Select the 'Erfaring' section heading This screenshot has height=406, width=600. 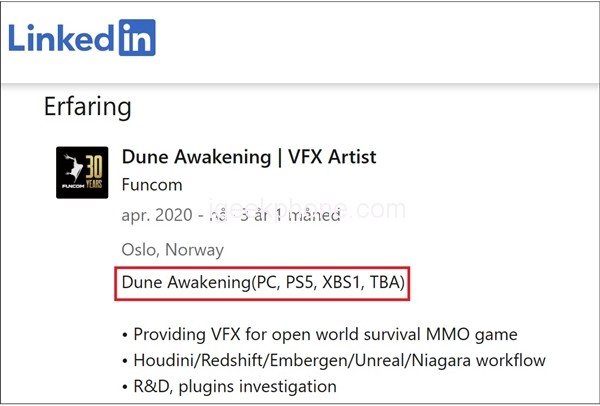[x=88, y=106]
